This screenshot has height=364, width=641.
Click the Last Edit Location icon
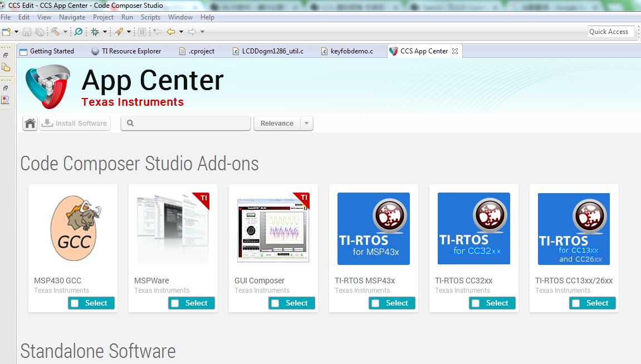(x=158, y=32)
